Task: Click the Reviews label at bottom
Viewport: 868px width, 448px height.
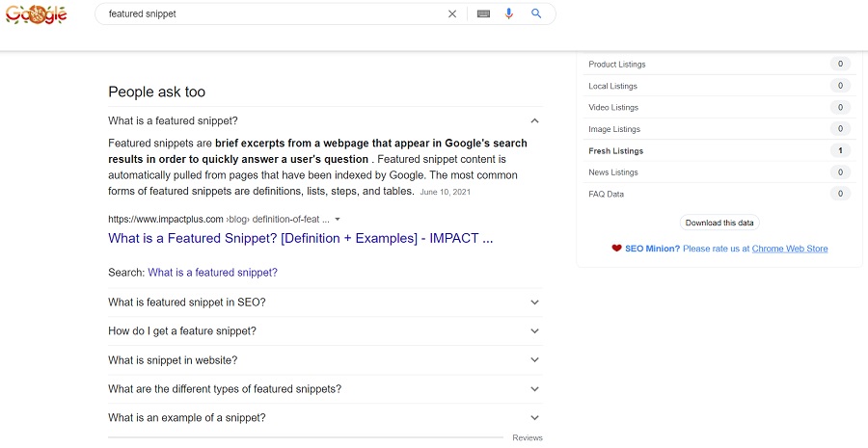Action: 528,437
